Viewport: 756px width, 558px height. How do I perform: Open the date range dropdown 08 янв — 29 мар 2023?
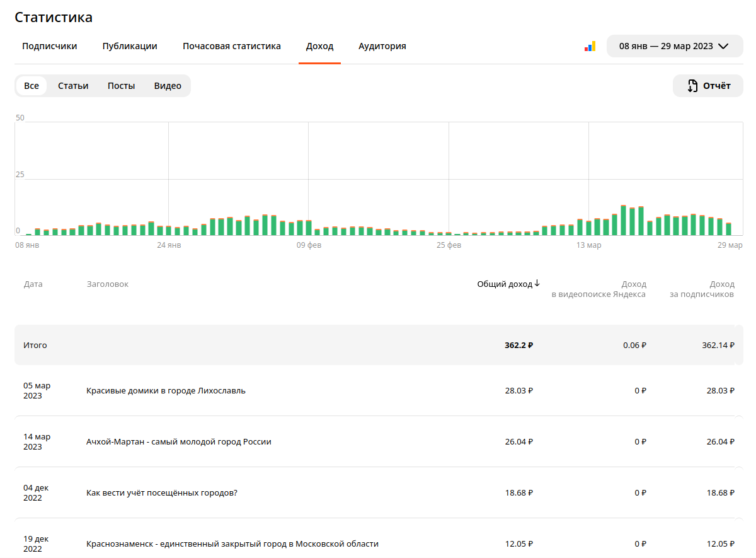pyautogui.click(x=675, y=46)
